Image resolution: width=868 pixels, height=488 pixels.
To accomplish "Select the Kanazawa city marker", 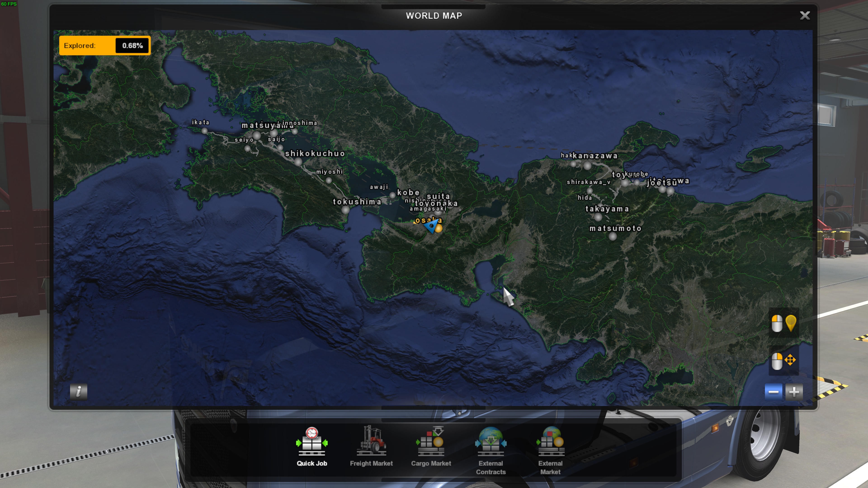I will 587,165.
